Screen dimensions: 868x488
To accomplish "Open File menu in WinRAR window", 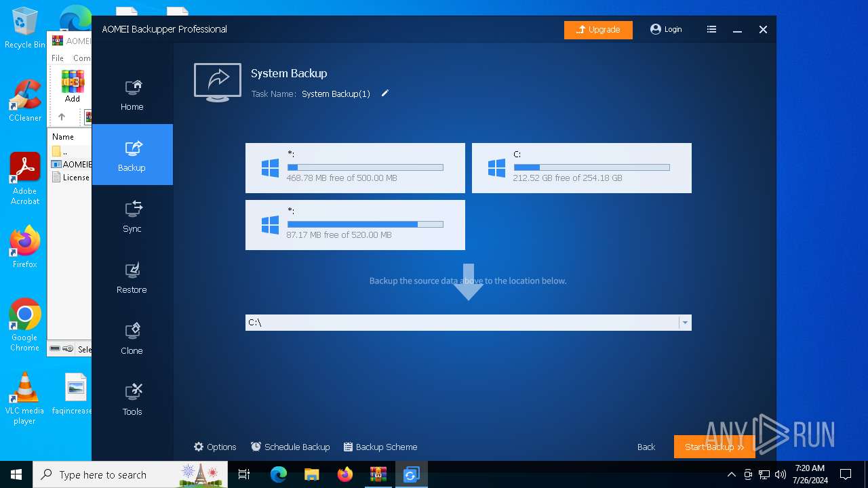I will pyautogui.click(x=58, y=58).
